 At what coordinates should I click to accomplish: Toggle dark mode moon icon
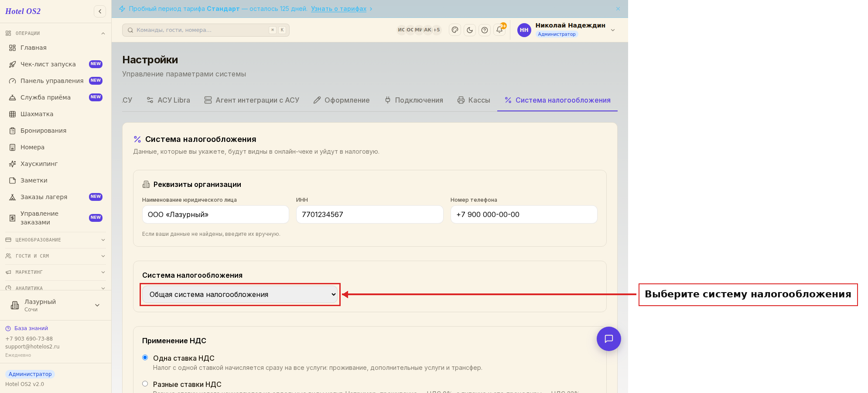470,30
